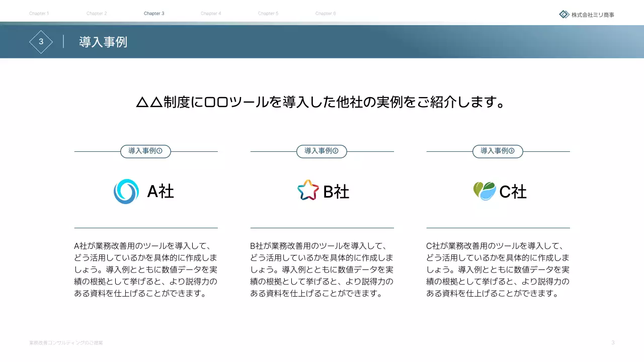The width and height of the screenshot is (644, 362).
Task: Click the footer text 業務改善コンサルティングのご提案
Action: point(66,343)
